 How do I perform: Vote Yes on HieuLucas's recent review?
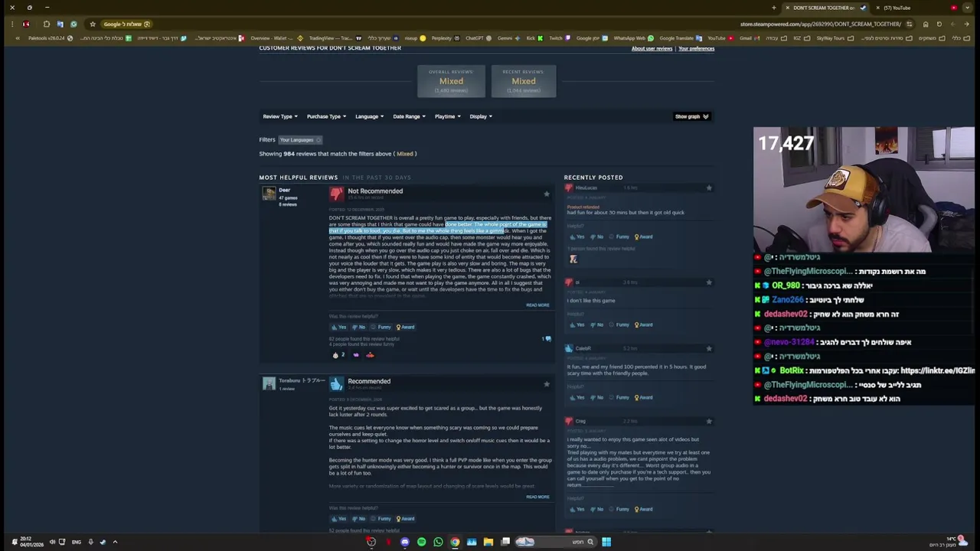coord(577,236)
